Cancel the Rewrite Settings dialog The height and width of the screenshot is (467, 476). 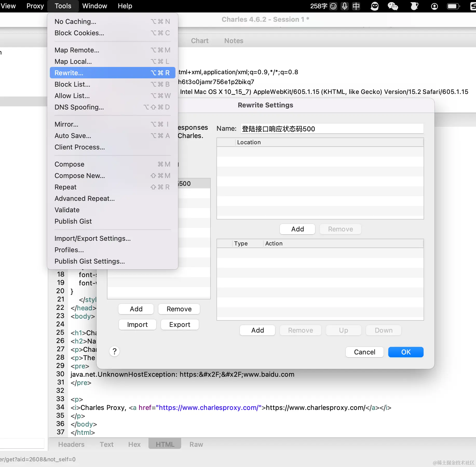(365, 352)
